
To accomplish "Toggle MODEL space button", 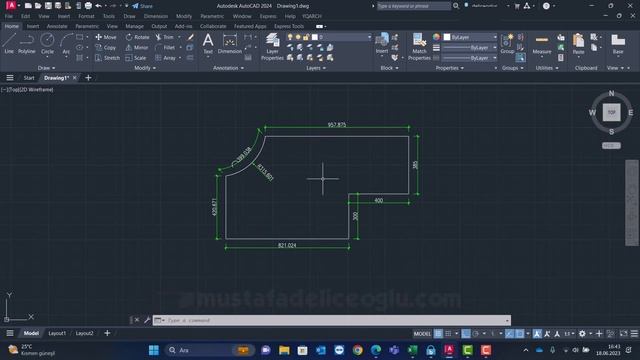I will tap(422, 333).
